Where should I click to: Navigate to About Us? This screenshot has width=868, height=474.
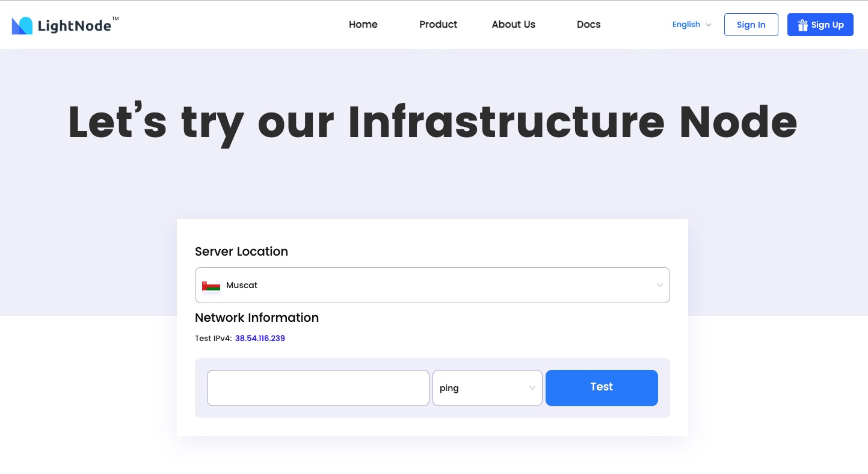pyautogui.click(x=513, y=25)
